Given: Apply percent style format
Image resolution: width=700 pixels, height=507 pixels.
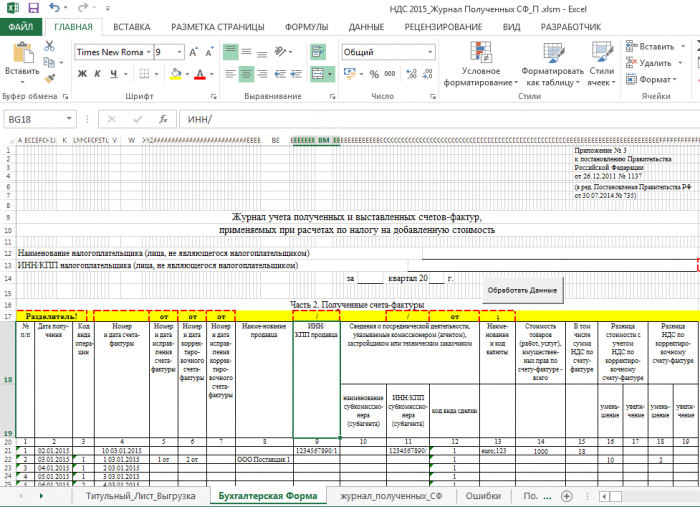Looking at the screenshot, I should 374,74.
